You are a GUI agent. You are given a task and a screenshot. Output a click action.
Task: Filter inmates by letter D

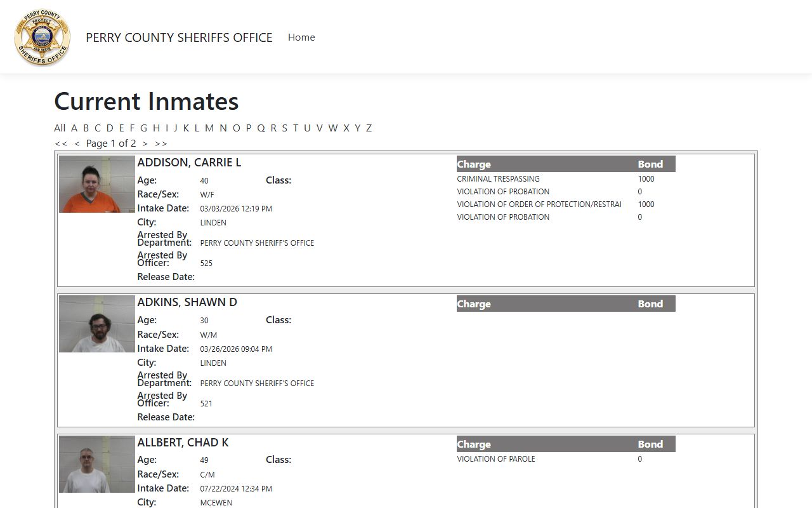pyautogui.click(x=110, y=128)
